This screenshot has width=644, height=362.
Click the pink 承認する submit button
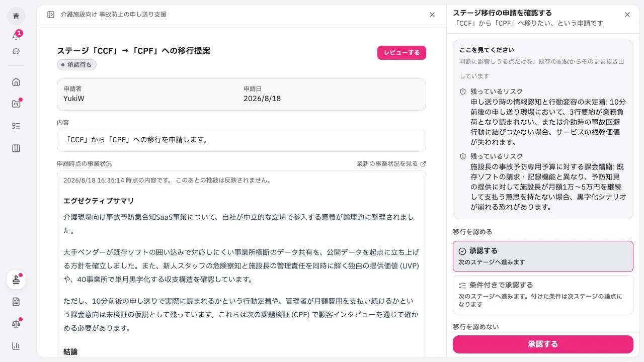[x=543, y=344]
